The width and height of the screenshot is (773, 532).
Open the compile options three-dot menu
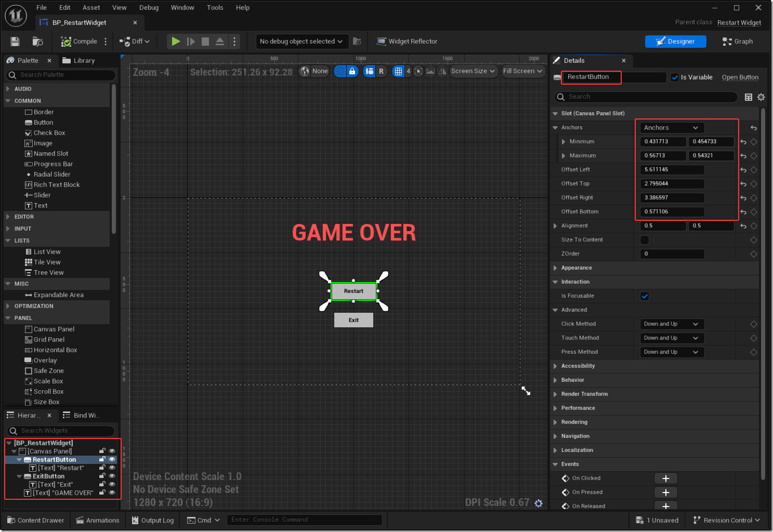pyautogui.click(x=106, y=42)
